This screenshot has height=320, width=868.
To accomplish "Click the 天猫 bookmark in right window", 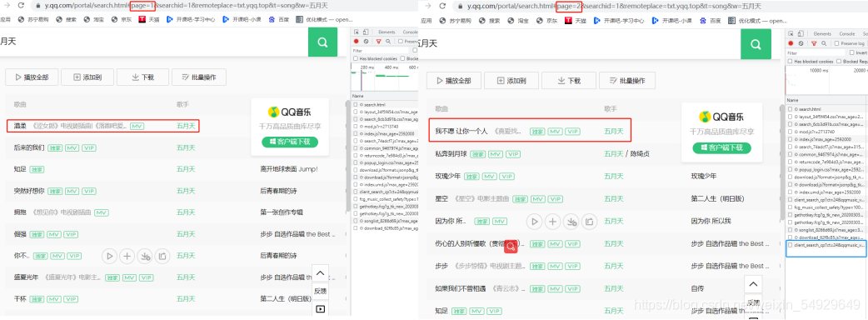I will coord(575,21).
